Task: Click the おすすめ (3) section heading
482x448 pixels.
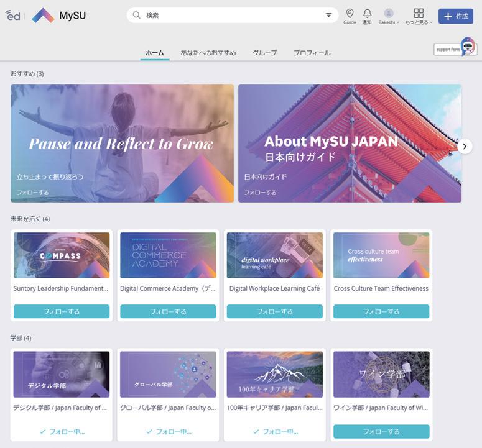Action: coord(27,74)
